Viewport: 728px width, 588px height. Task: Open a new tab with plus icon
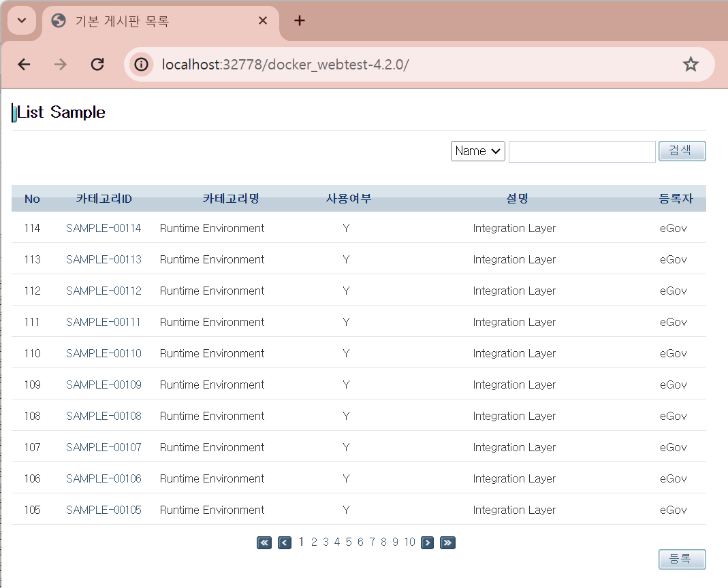(x=300, y=21)
